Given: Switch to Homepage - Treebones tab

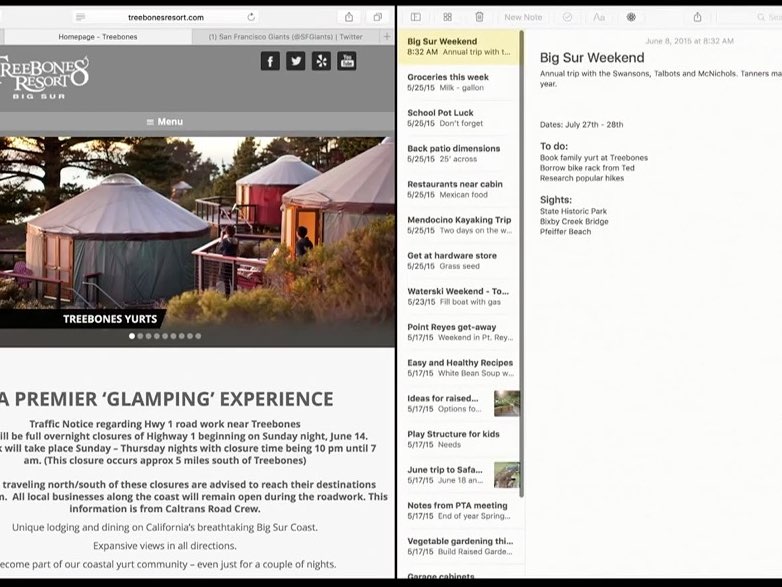Looking at the screenshot, I should point(98,37).
